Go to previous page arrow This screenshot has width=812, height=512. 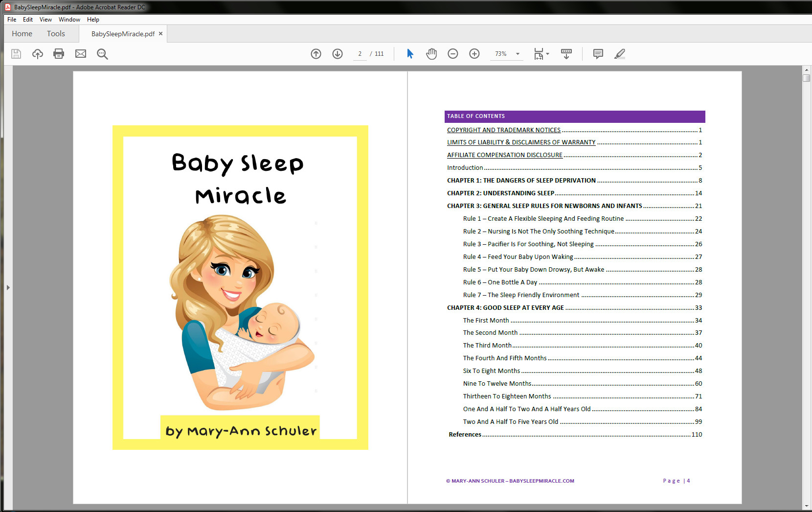pyautogui.click(x=316, y=54)
